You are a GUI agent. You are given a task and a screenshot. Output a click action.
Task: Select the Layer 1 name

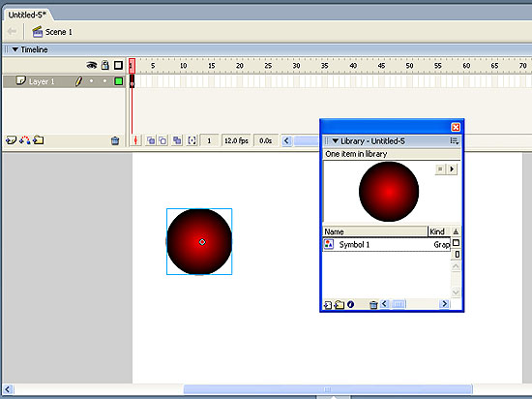[42, 81]
